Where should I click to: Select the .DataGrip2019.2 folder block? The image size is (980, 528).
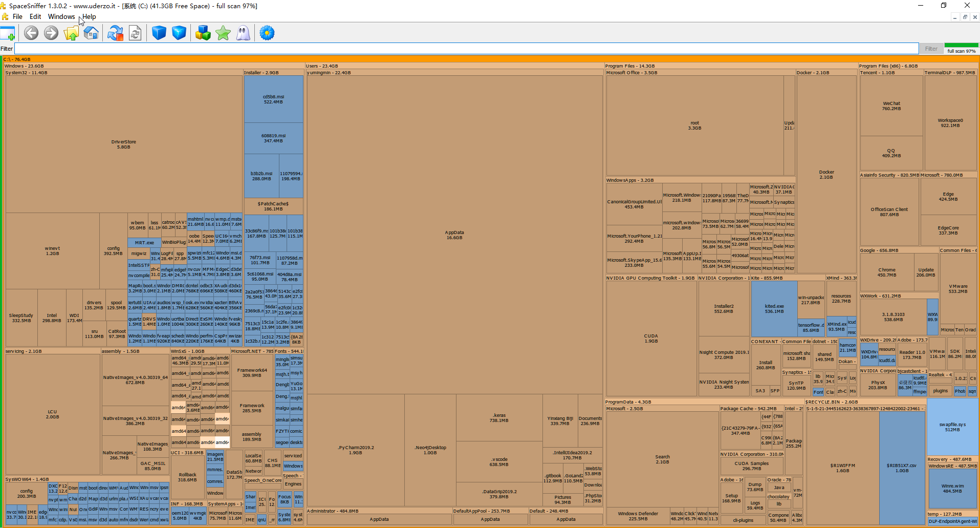click(499, 494)
